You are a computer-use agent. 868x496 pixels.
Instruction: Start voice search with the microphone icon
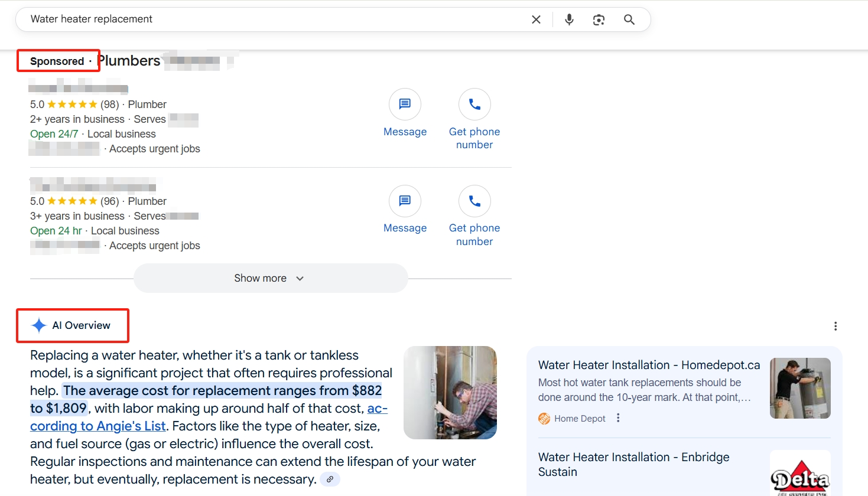569,19
